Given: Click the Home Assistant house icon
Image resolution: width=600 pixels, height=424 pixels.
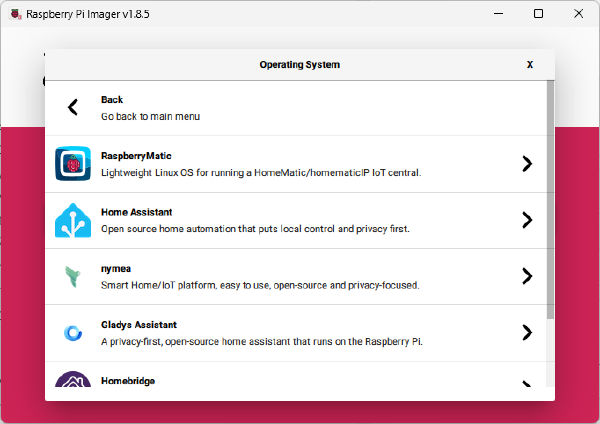Looking at the screenshot, I should (73, 220).
